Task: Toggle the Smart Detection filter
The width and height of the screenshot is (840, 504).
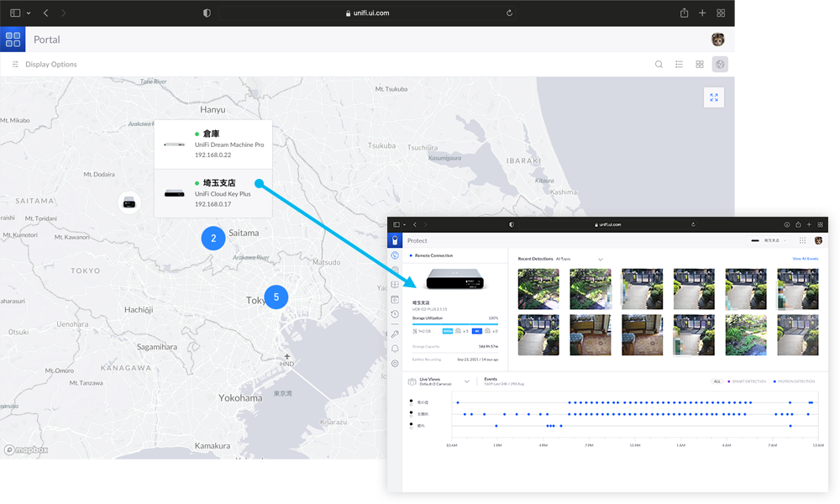Action: tap(747, 381)
